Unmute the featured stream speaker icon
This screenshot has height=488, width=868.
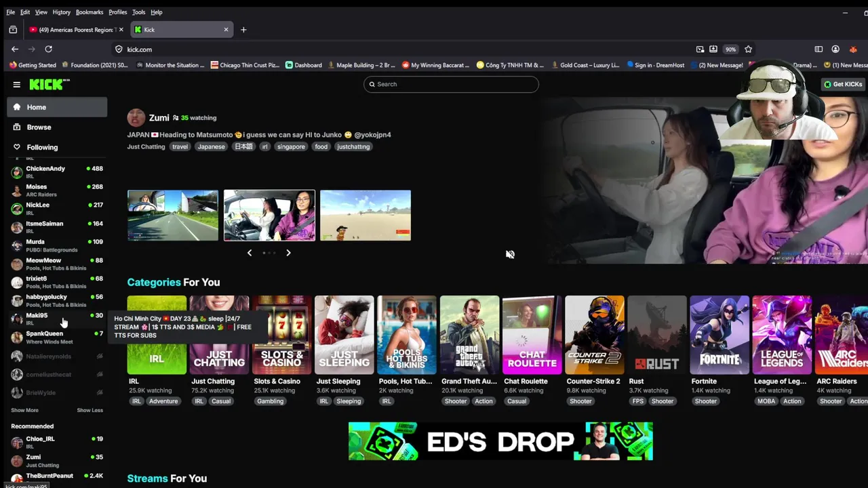point(510,254)
